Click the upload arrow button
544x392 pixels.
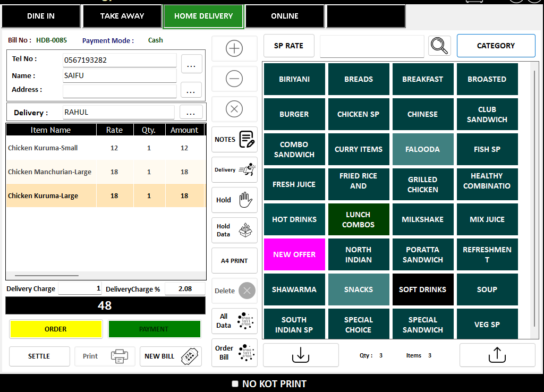point(497,355)
